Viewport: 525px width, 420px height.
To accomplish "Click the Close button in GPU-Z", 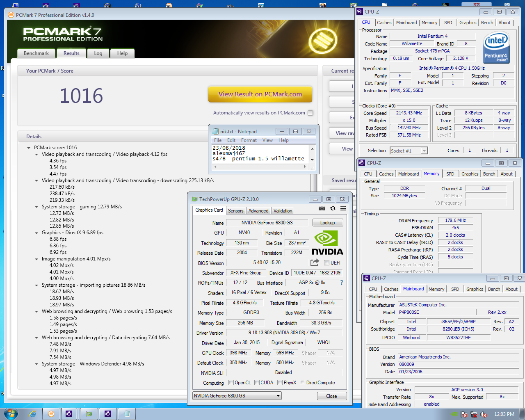I will click(x=331, y=396).
